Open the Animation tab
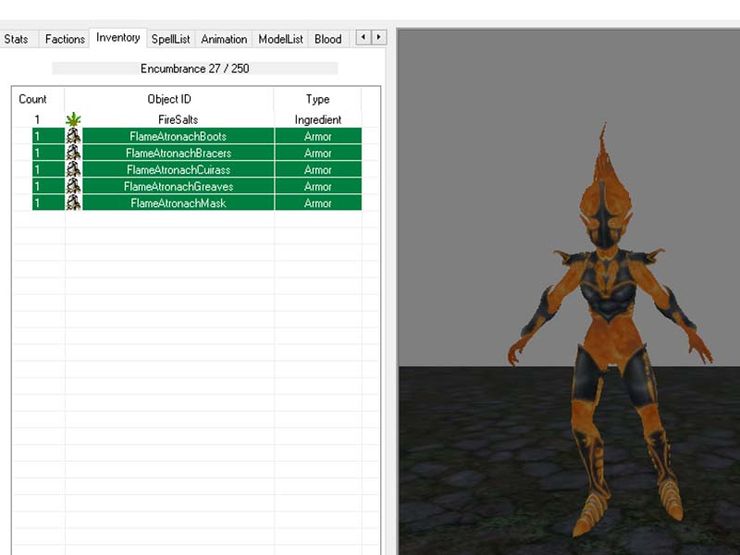This screenshot has width=740, height=555. tap(224, 39)
